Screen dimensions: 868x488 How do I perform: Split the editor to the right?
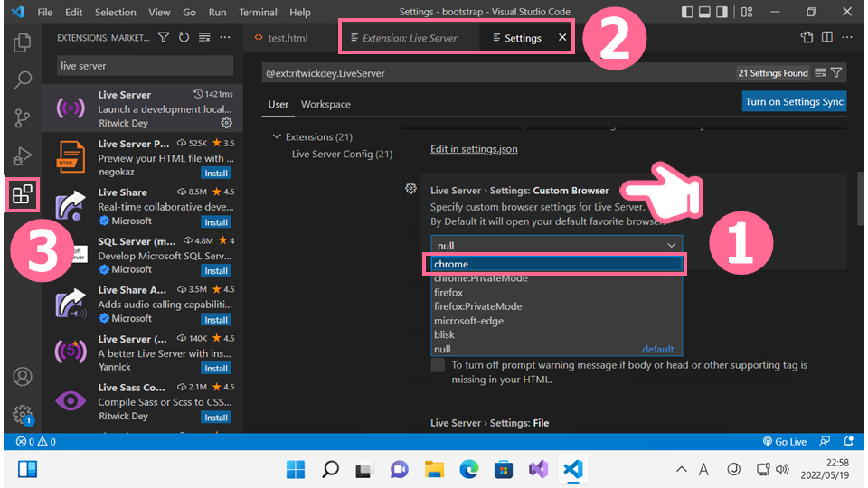[x=827, y=37]
